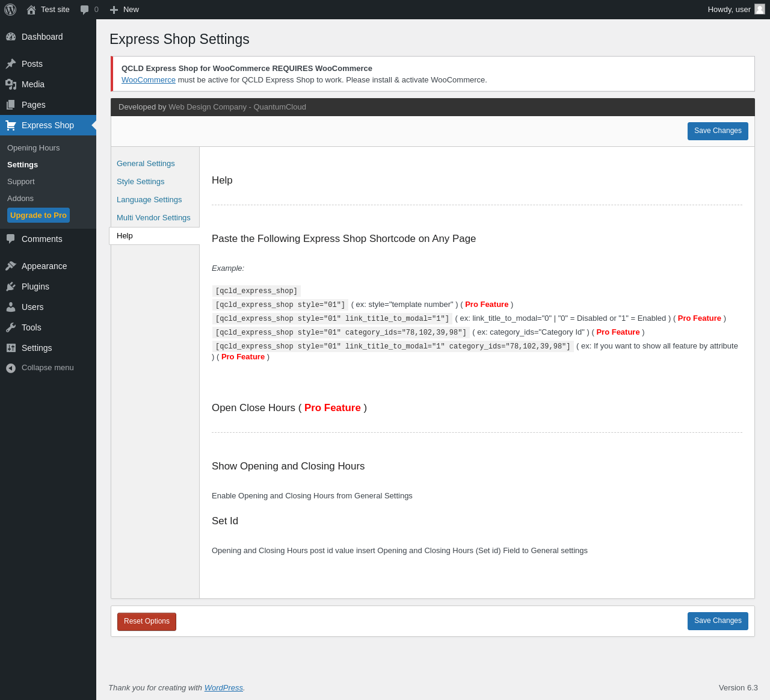This screenshot has width=770, height=700.
Task: Open the Style Settings tab
Action: (140, 182)
